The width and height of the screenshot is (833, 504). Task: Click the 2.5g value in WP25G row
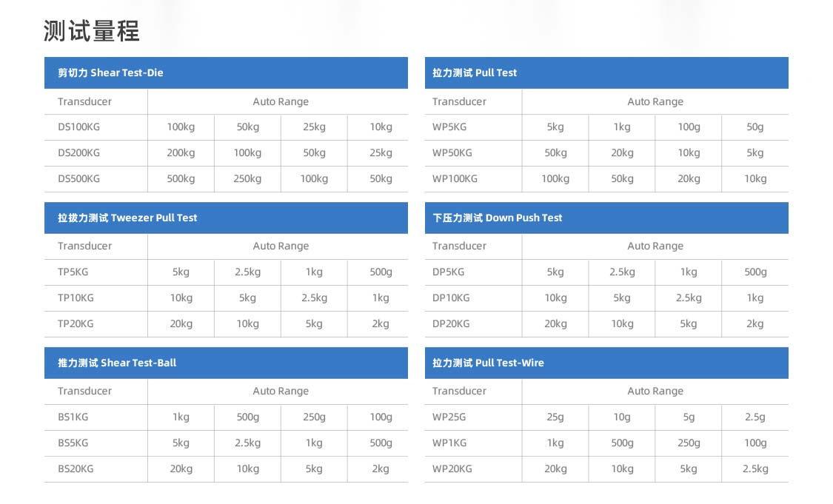coord(755,417)
